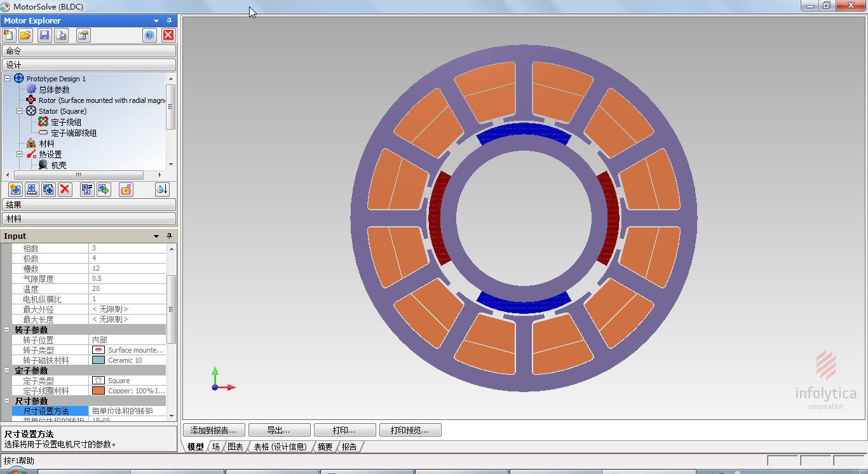
Task: Click the padlock icon in the design toolbar
Action: 126,189
